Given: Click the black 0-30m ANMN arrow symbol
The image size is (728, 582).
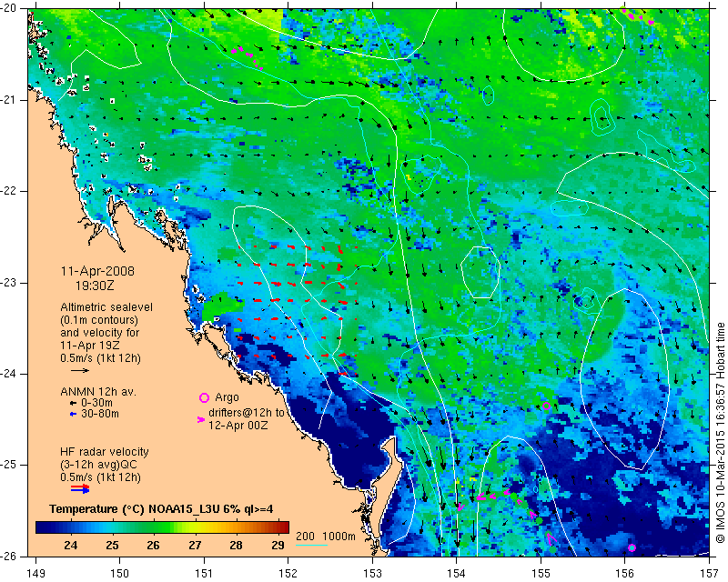Looking at the screenshot, I should (x=73, y=403).
